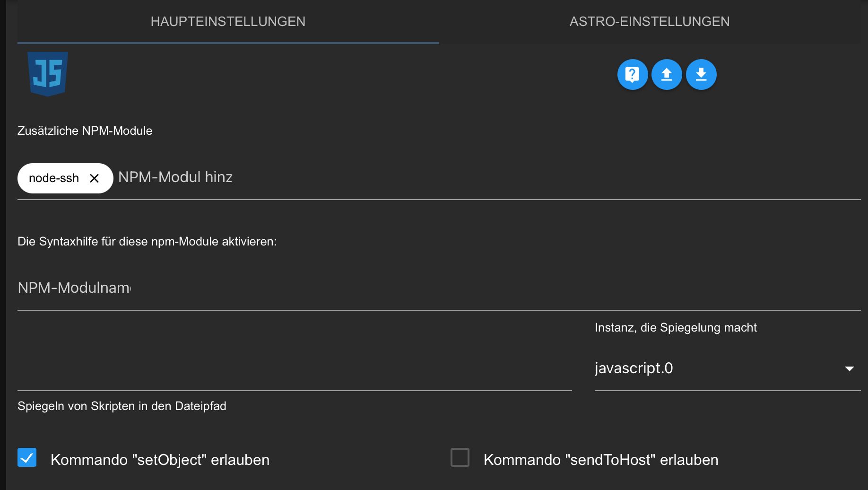Viewport: 868px width, 490px height.
Task: Click the "Instanz, die Spiegelung macht" label
Action: (x=676, y=328)
